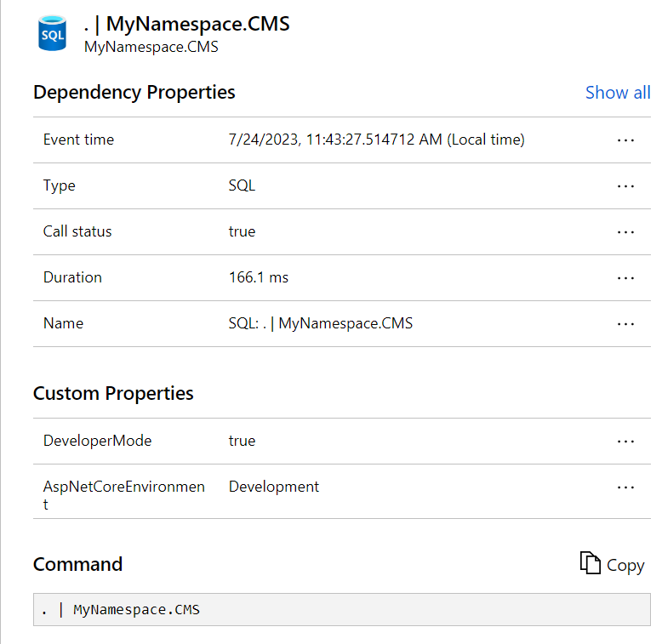Viewport: 662px width, 644px height.
Task: Open ellipsis menu for Event time row
Action: pos(625,140)
